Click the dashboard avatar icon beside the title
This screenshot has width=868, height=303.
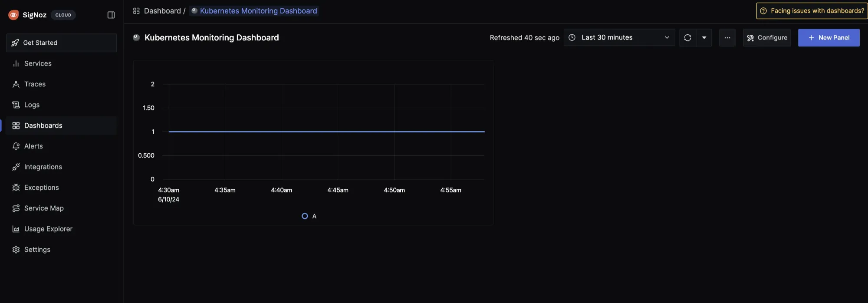point(136,37)
